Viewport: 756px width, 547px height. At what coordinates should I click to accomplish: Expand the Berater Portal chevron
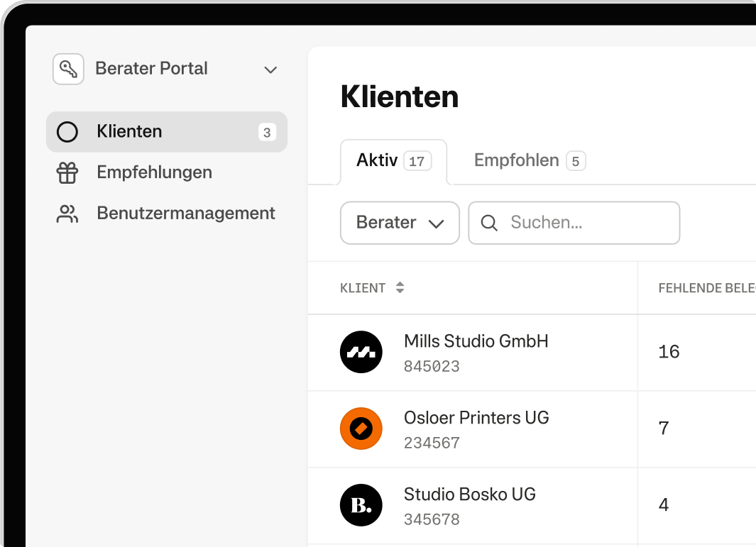[270, 70]
